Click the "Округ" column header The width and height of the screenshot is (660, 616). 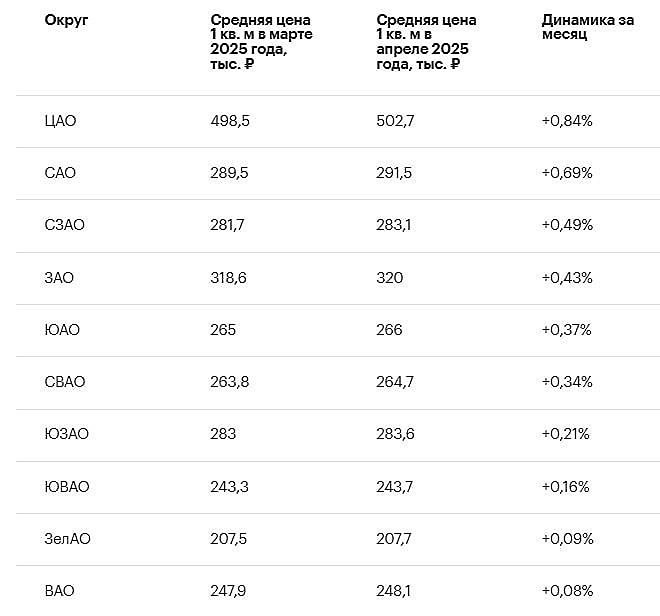pyautogui.click(x=67, y=20)
